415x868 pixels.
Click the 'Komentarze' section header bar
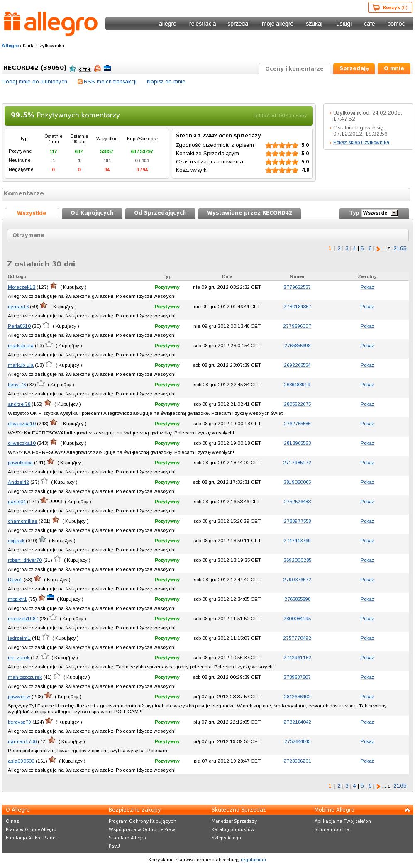(206, 194)
